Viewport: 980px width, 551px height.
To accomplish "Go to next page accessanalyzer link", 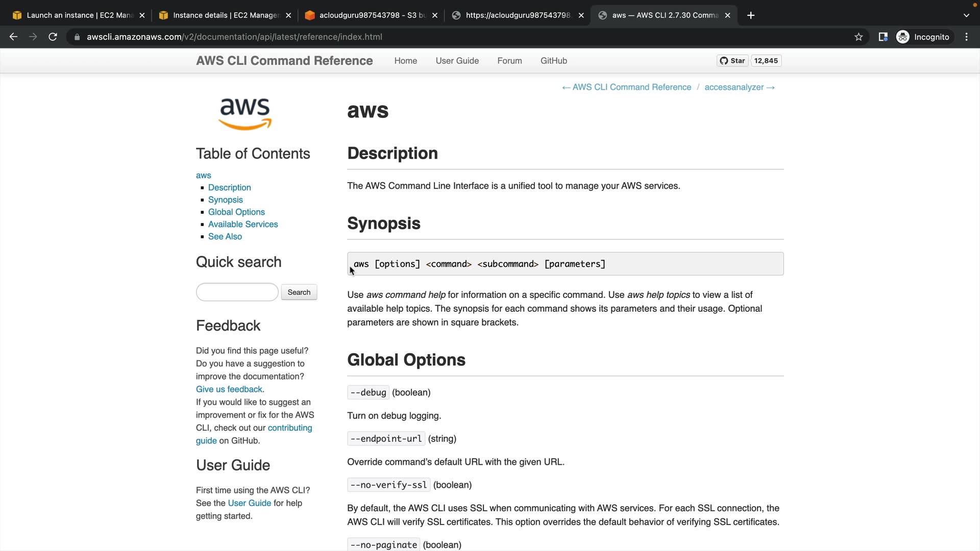I will coord(739,87).
